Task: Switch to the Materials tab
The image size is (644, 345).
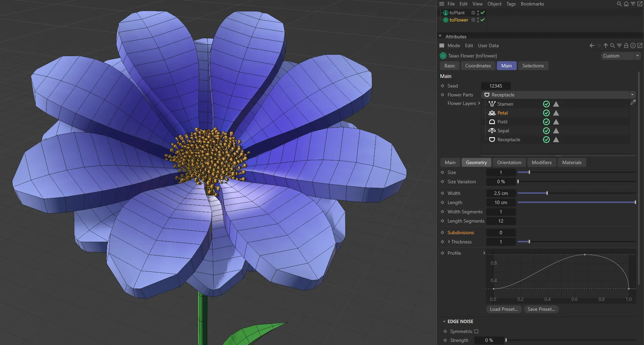Action: (x=571, y=162)
